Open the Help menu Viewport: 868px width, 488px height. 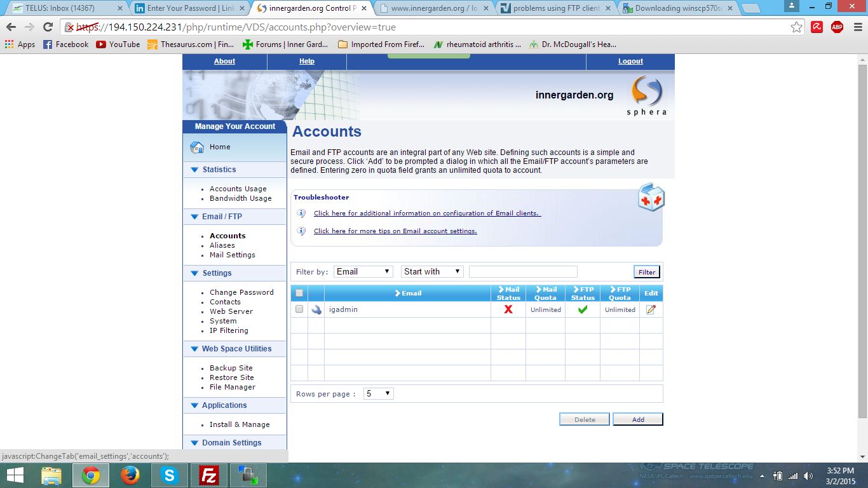click(x=307, y=62)
